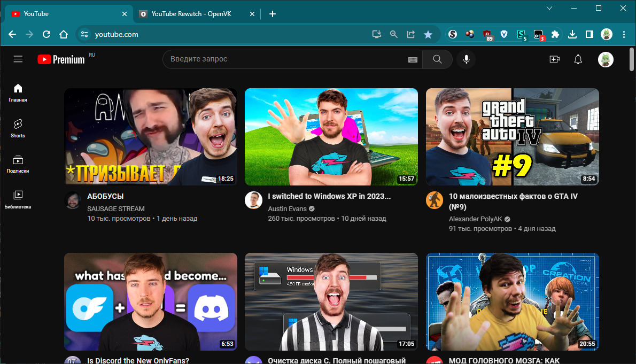Viewport: 636px width, 364px height.
Task: Expand the tab search chevron
Action: 549,8
